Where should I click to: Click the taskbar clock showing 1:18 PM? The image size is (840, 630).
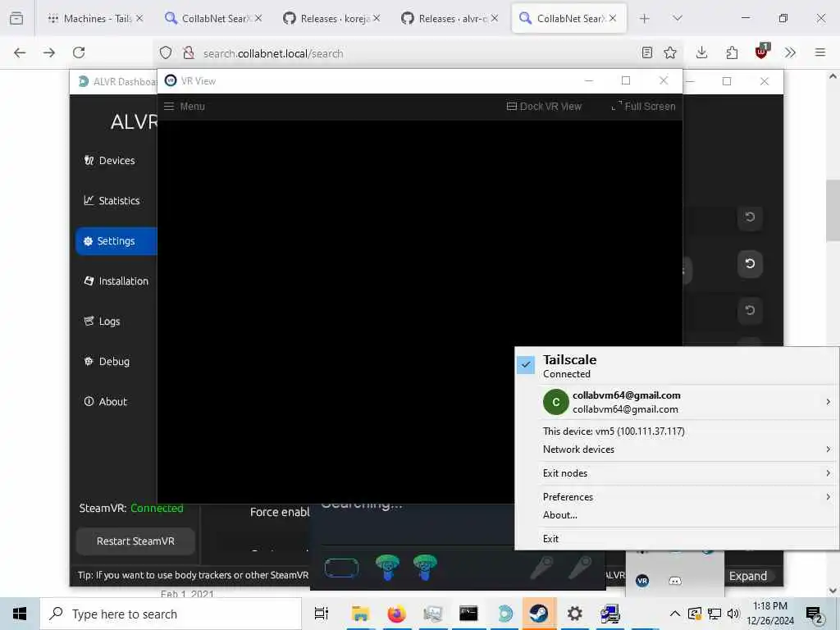(770, 614)
